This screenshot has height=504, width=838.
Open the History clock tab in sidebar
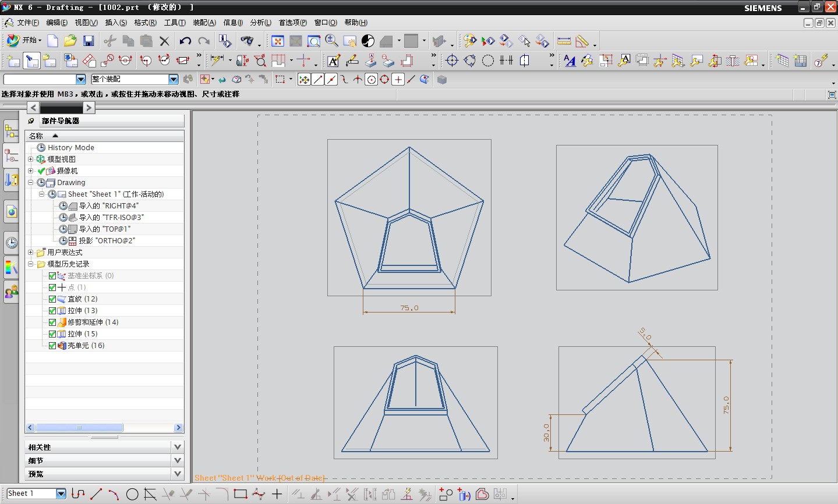11,243
